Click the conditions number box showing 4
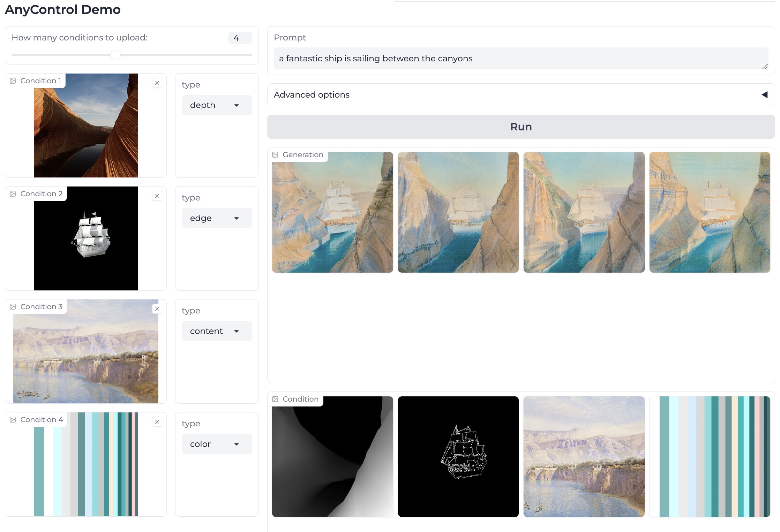The height and width of the screenshot is (532, 780). 240,38
